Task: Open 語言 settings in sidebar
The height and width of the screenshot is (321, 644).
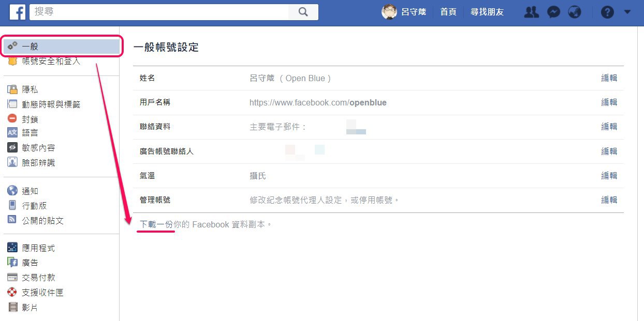Action: [x=30, y=133]
